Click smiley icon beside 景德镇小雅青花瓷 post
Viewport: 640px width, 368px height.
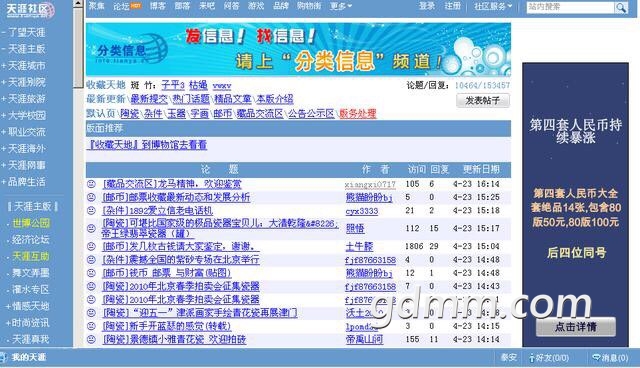coord(91,339)
